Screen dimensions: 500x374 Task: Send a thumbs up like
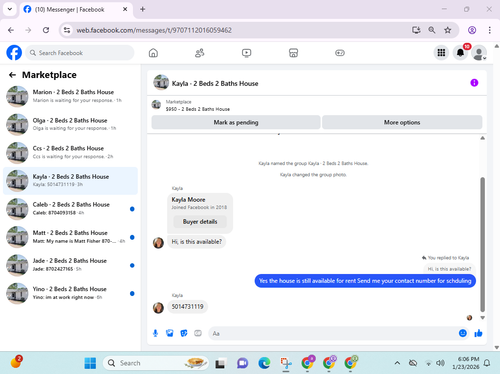coord(478,333)
